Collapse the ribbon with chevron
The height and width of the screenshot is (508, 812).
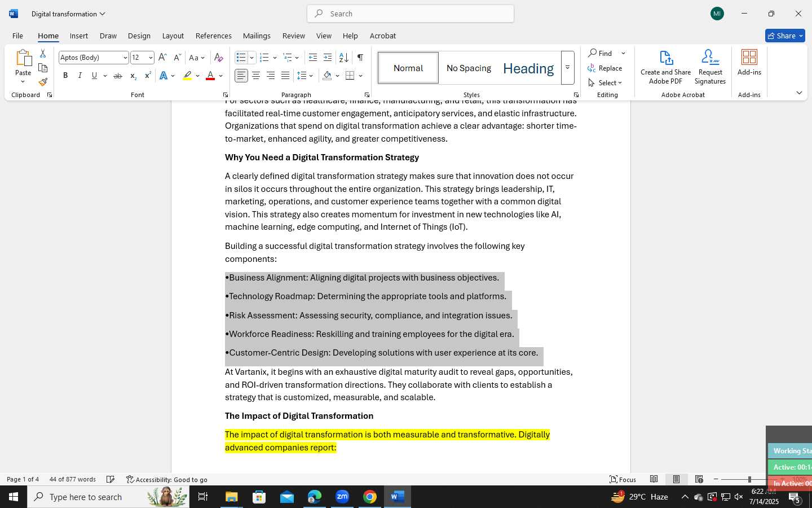pyautogui.click(x=799, y=93)
